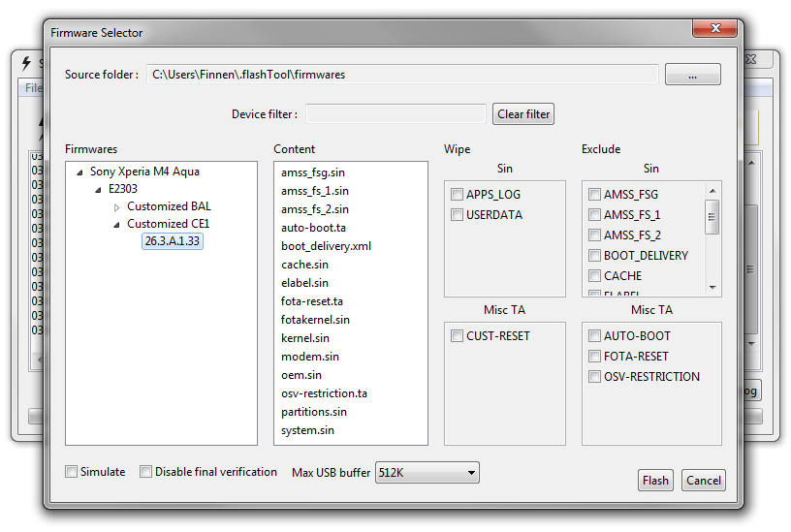791x532 pixels.
Task: Select the Customized CE1 tree entry
Action: [168, 224]
